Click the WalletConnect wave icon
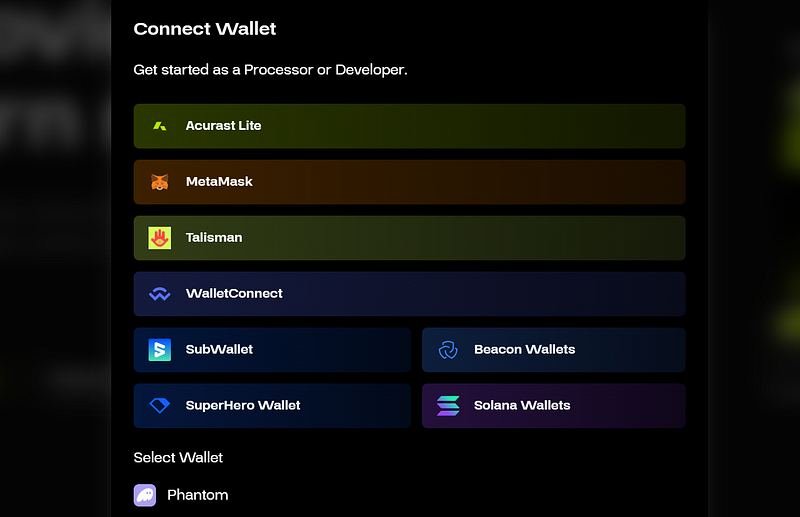This screenshot has width=800, height=517. 160,294
